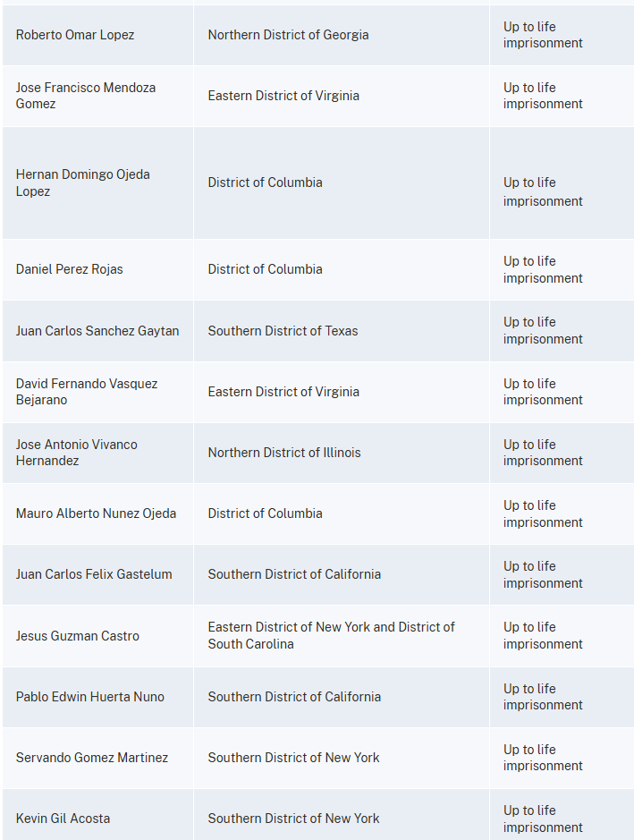Select the Daniel Perez Rojas cell
This screenshot has width=634, height=840.
coord(70,269)
